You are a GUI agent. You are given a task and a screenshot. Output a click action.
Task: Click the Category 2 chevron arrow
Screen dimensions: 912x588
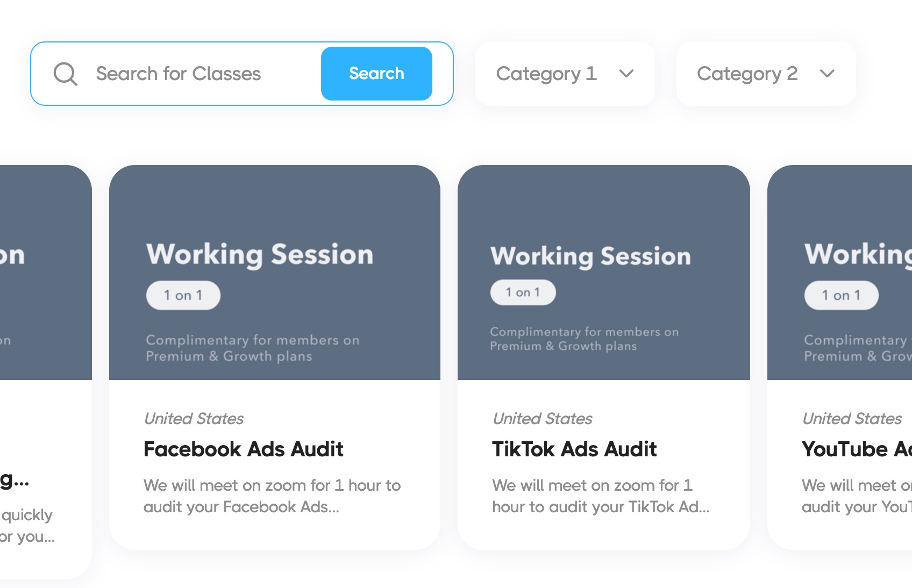(x=827, y=74)
